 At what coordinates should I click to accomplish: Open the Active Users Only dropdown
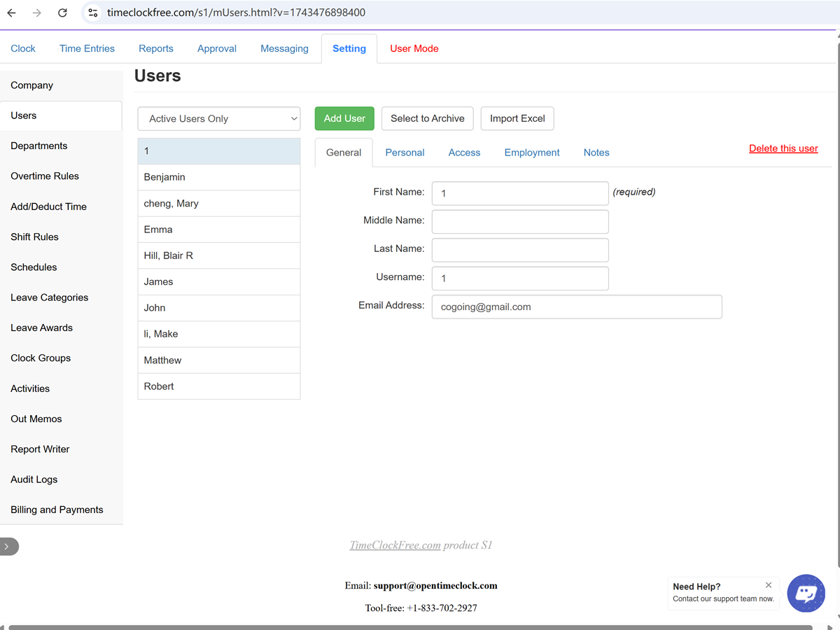point(219,119)
